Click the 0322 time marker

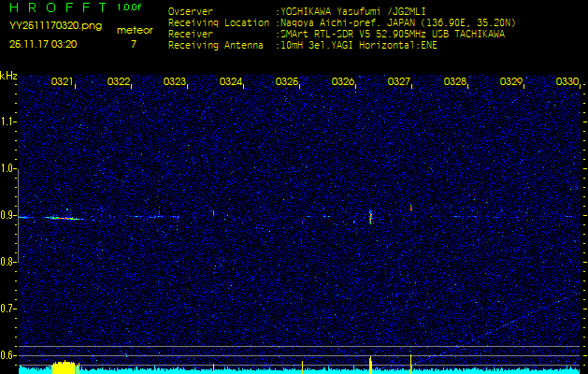(x=119, y=82)
